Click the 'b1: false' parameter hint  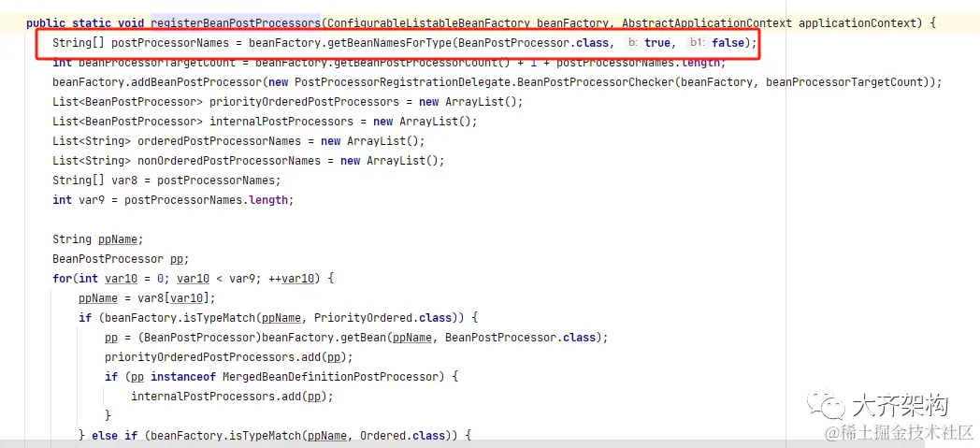717,43
